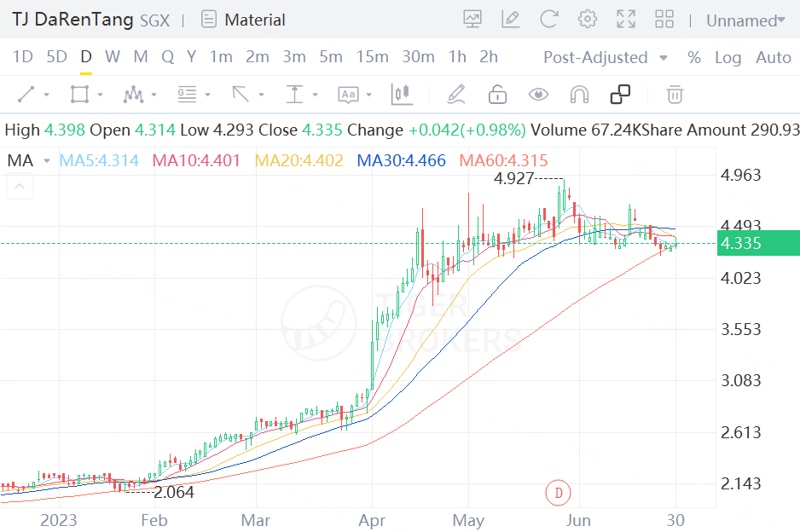Viewport: 800px width, 532px height.
Task: Select the wave pattern drawing tool
Action: click(x=133, y=95)
